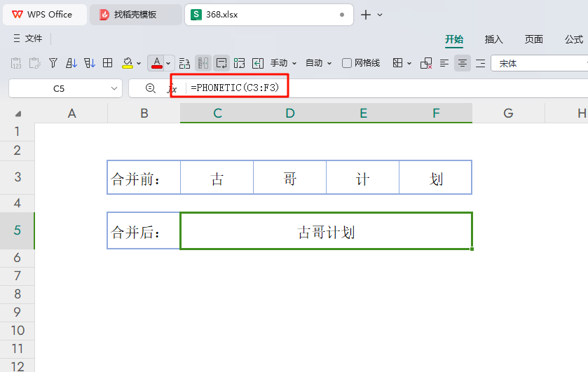The image size is (588, 372).
Task: Select row 5 header
Action: 18,230
